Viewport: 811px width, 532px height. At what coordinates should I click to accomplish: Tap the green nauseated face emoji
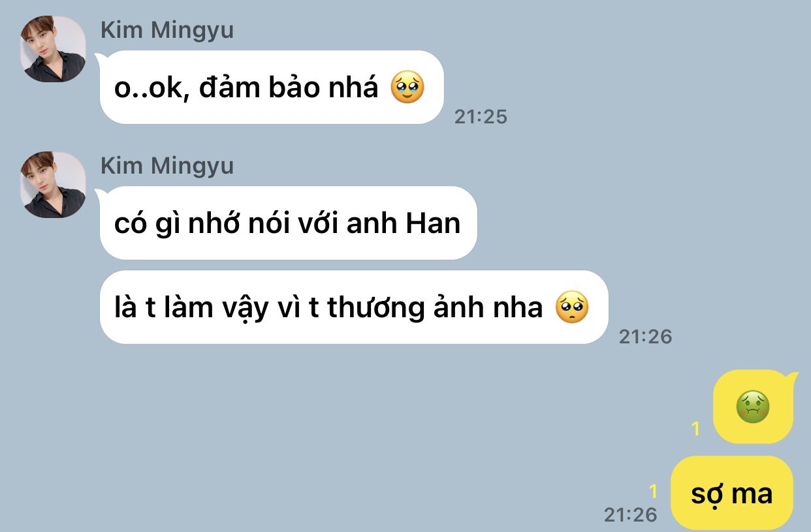pos(753,407)
